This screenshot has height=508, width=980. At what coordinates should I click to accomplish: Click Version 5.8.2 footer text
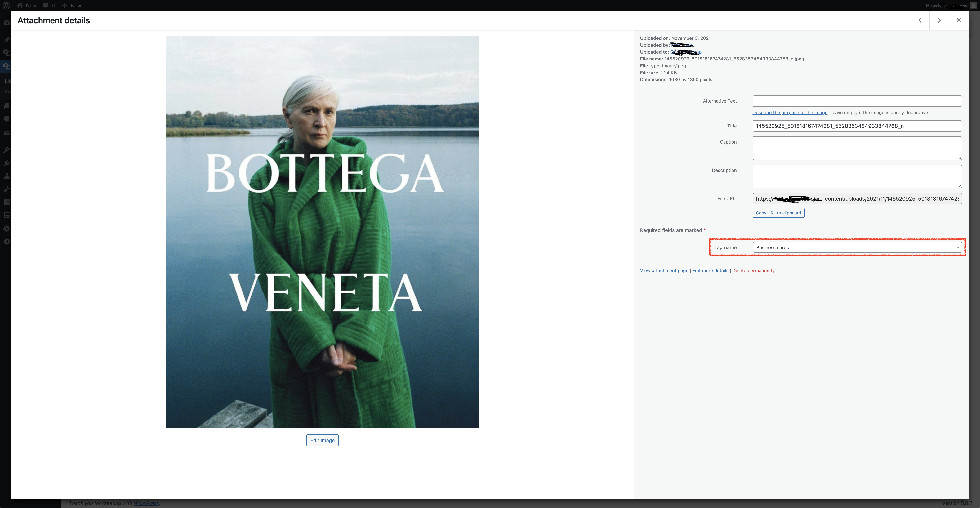(957, 503)
